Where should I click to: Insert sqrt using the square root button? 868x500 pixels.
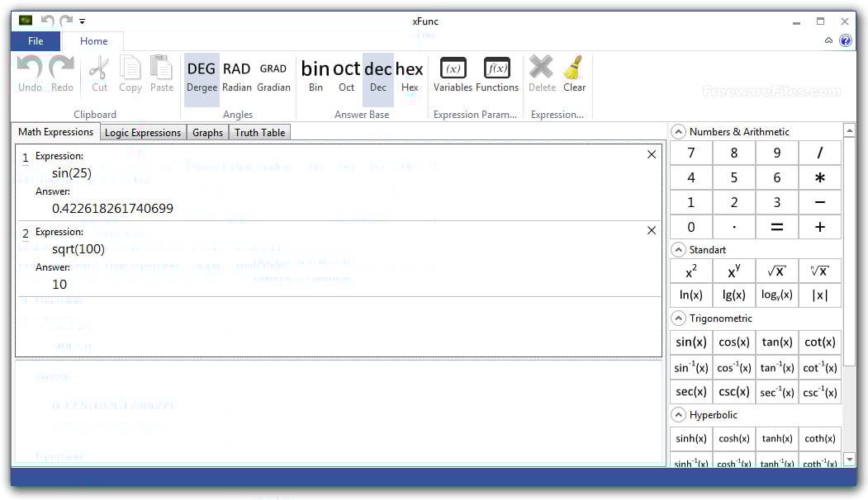(776, 271)
